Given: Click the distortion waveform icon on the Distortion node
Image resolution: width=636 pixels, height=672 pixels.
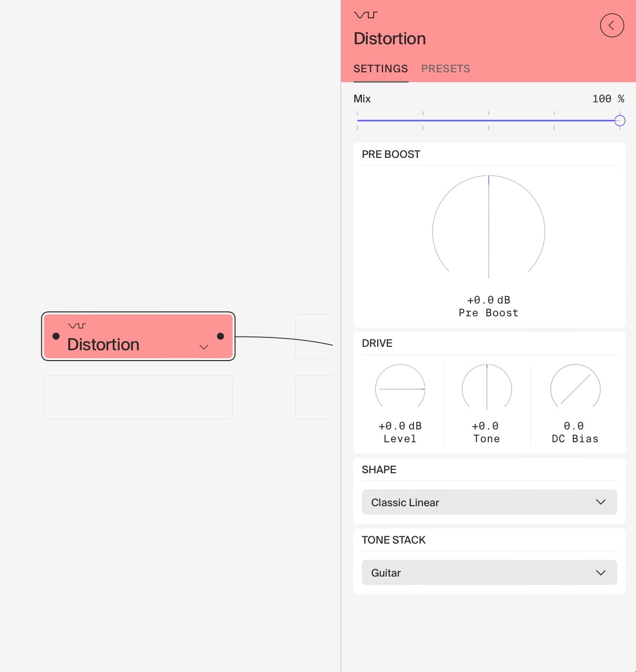Looking at the screenshot, I should (77, 325).
